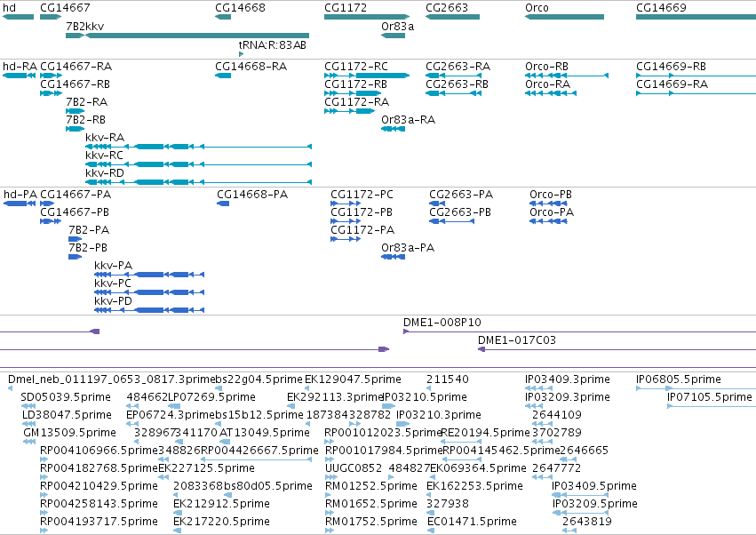Open the CG14667-RA transcript label
This screenshot has width=756, height=535.
(76, 66)
